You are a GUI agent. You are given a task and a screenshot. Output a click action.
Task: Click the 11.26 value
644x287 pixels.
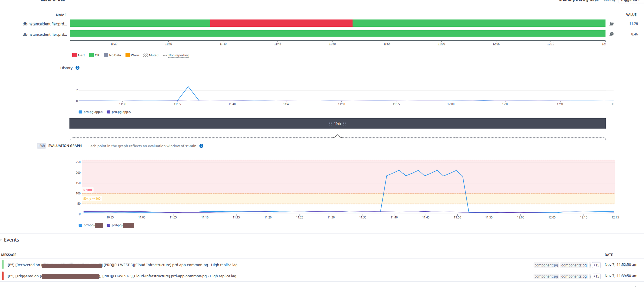[x=633, y=24]
